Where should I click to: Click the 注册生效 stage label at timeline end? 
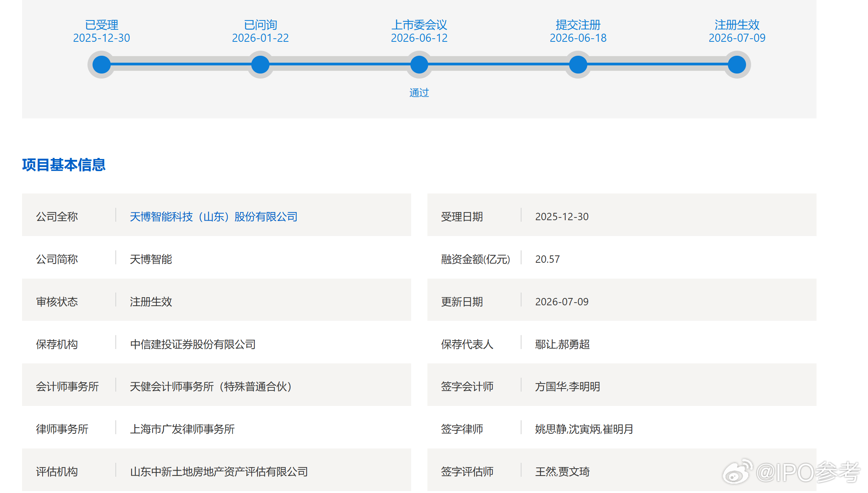click(x=737, y=25)
